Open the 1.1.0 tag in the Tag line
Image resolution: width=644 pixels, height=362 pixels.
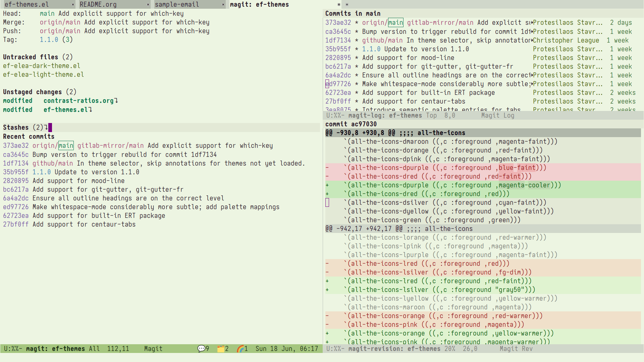coord(49,40)
